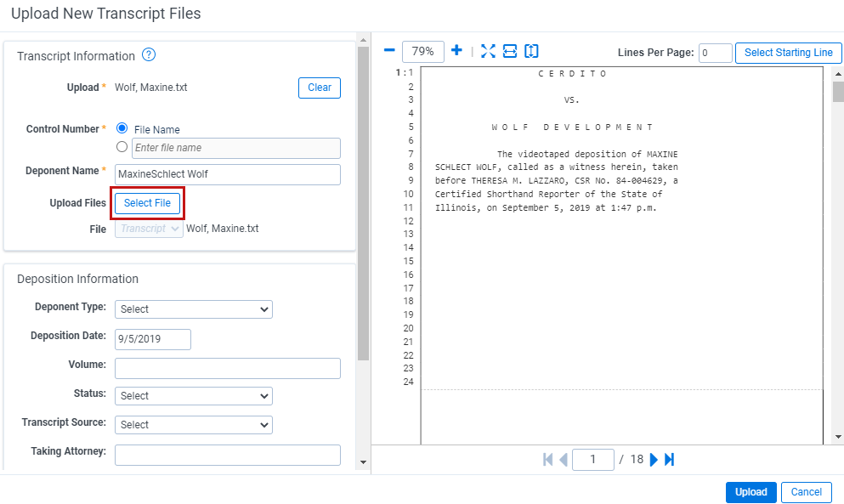This screenshot has height=504, width=844.
Task: Open the Transcript file type dropdown
Action: click(149, 229)
